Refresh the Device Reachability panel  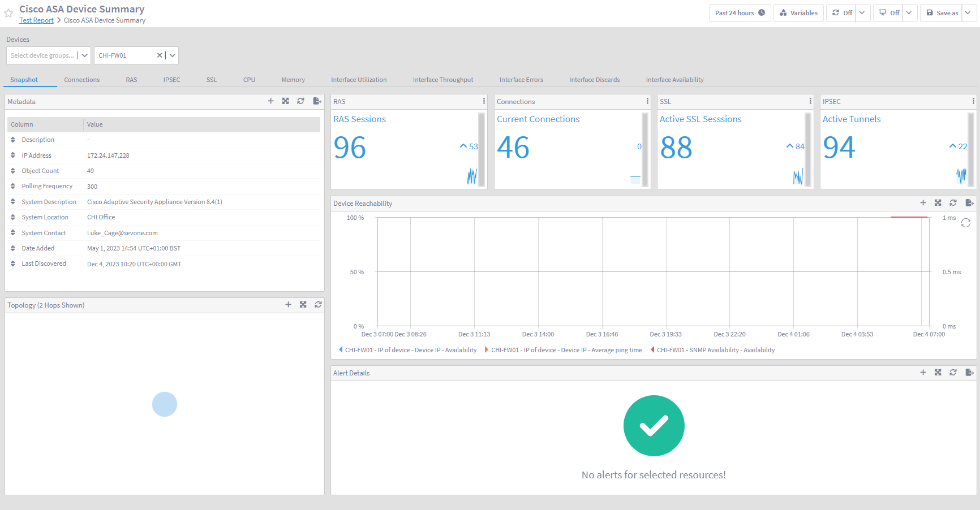pos(953,203)
